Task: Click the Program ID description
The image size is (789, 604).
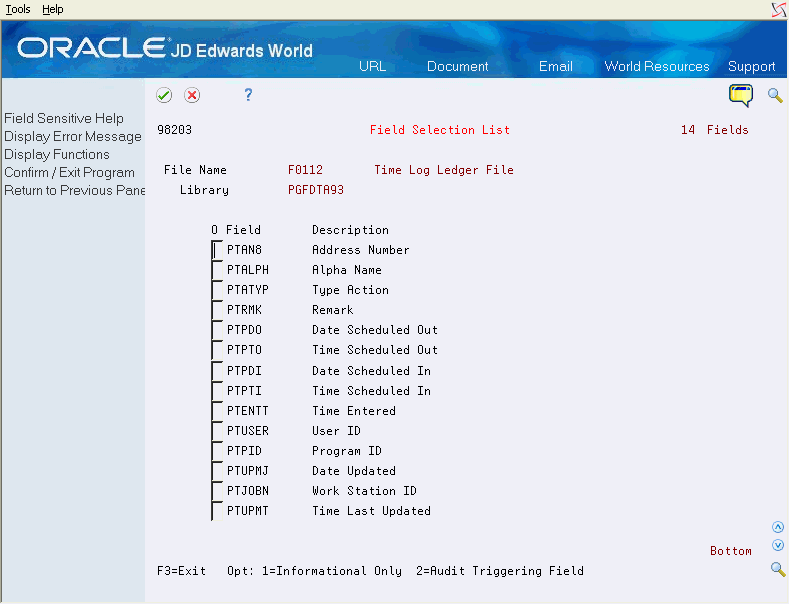Action: point(347,451)
